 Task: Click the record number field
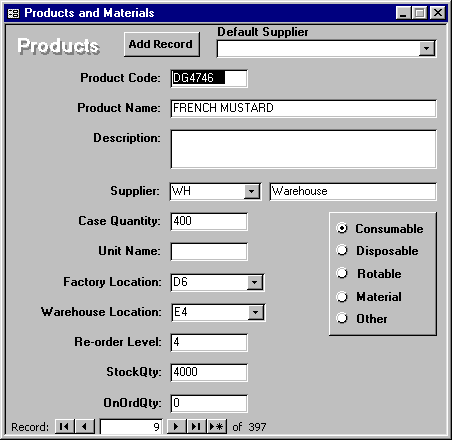point(131,427)
